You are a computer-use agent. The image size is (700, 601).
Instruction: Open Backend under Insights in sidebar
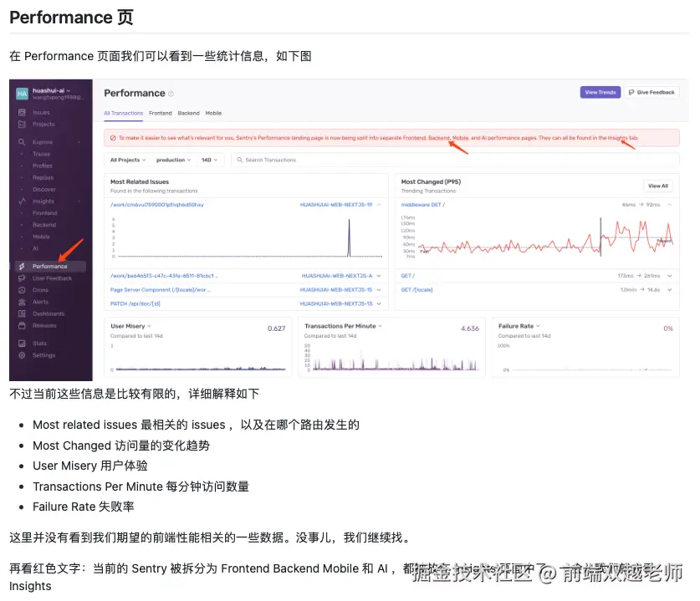[44, 225]
